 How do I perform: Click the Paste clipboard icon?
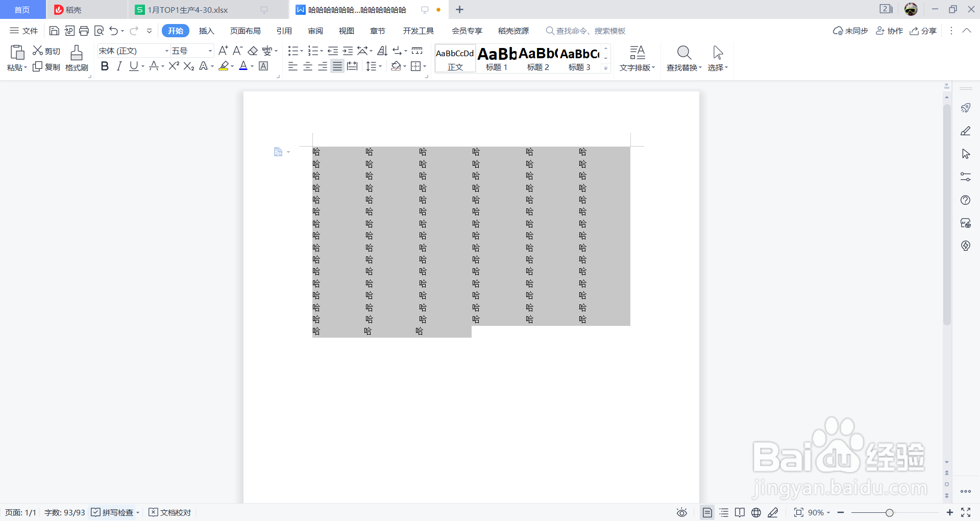point(17,52)
